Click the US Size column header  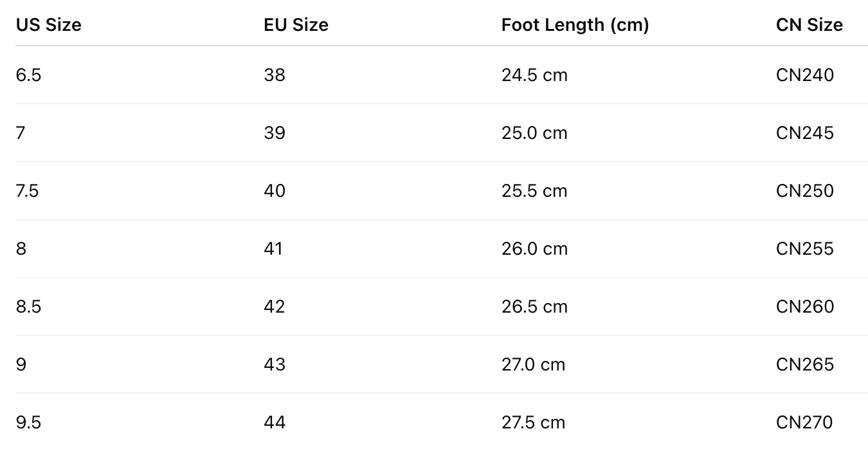click(x=48, y=25)
